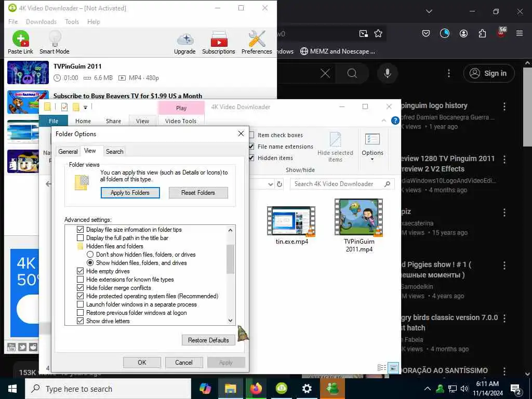532x399 pixels.
Task: Enable Launch folder windows in separate process
Action: click(x=80, y=304)
